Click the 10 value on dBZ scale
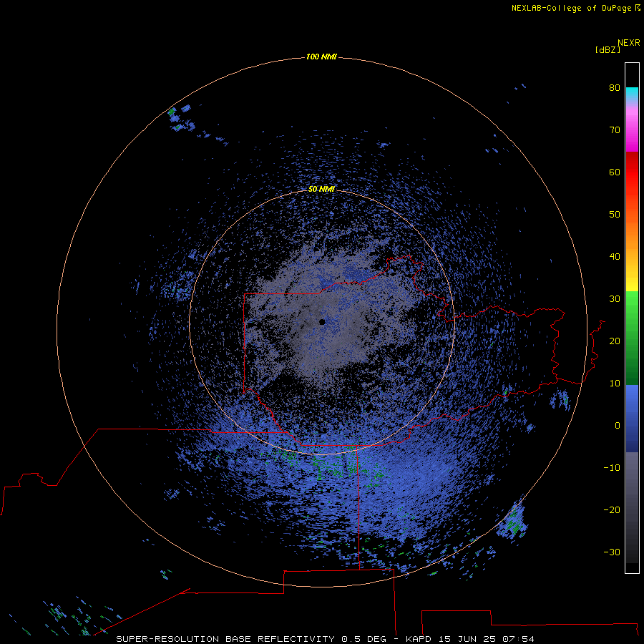Screen dimensions: 644x644 coord(615,384)
